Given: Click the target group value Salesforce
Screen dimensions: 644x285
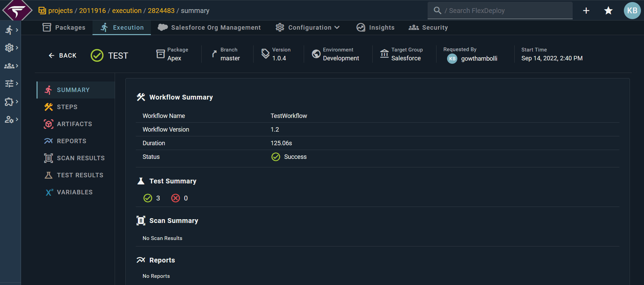Looking at the screenshot, I should tap(406, 58).
